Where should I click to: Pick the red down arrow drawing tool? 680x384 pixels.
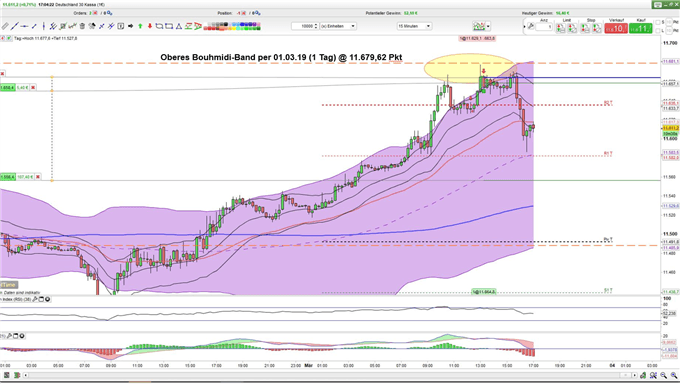[150, 26]
